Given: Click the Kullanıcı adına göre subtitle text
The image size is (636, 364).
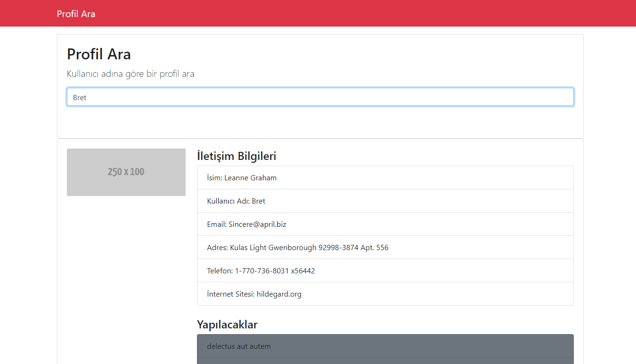Looking at the screenshot, I should (x=131, y=74).
